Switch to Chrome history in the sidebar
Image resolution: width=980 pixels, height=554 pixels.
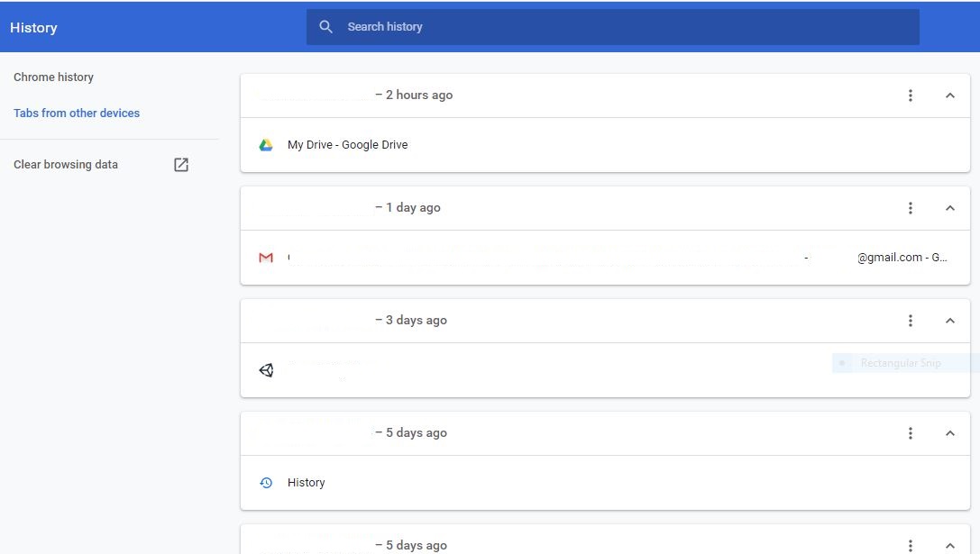click(53, 77)
